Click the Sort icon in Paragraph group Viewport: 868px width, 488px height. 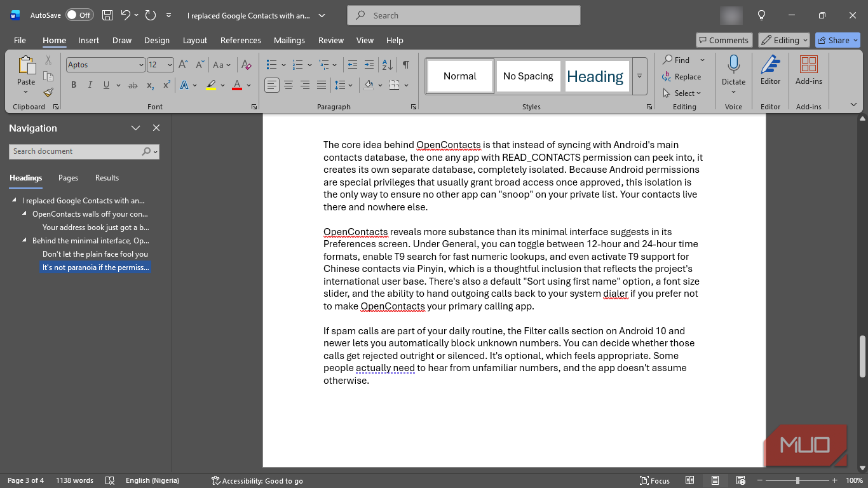[x=388, y=65]
